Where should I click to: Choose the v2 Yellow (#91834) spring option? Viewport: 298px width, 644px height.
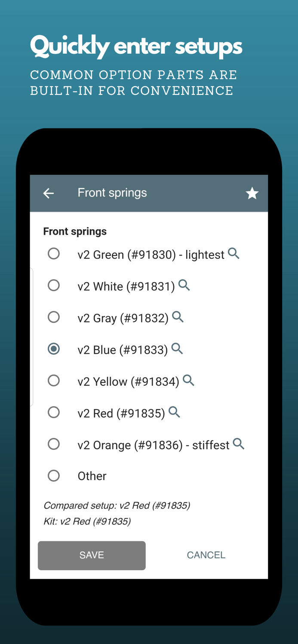(x=54, y=380)
